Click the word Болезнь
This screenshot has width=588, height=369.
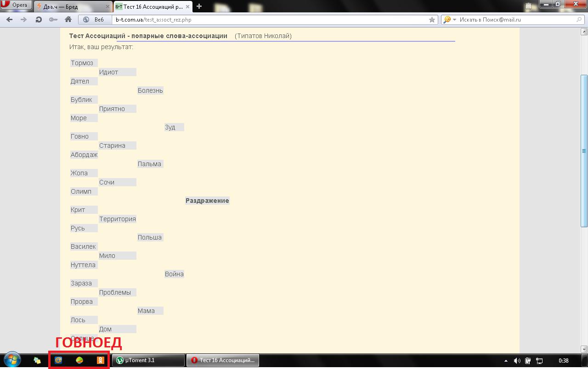[x=150, y=90]
